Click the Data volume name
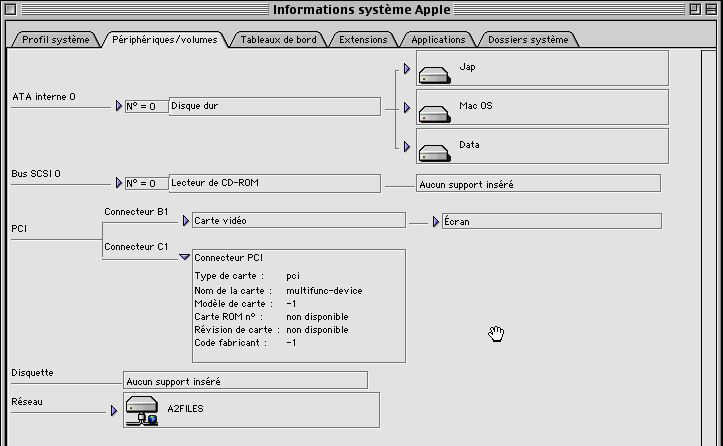This screenshot has height=446, width=723. click(x=469, y=145)
